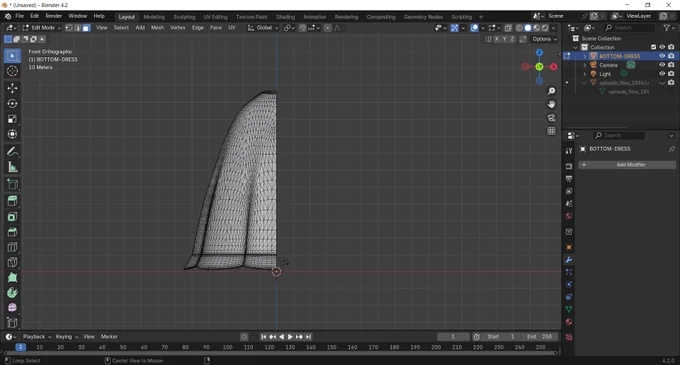This screenshot has width=680, height=365.
Task: Expand Light tree item
Action: pos(585,74)
